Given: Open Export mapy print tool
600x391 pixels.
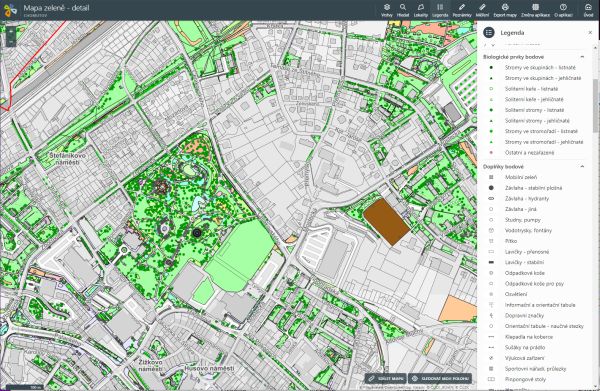Looking at the screenshot, I should point(505,10).
